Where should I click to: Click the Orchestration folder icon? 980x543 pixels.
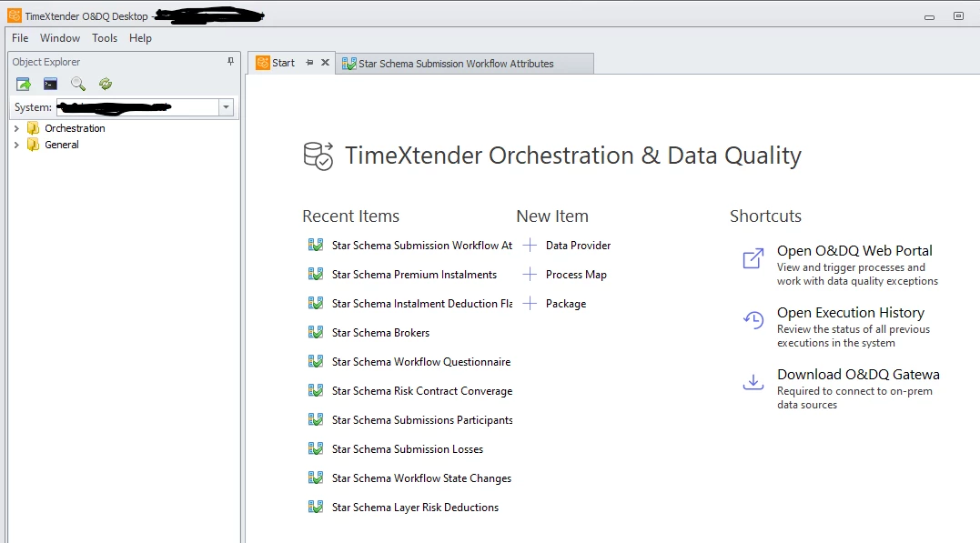[33, 128]
